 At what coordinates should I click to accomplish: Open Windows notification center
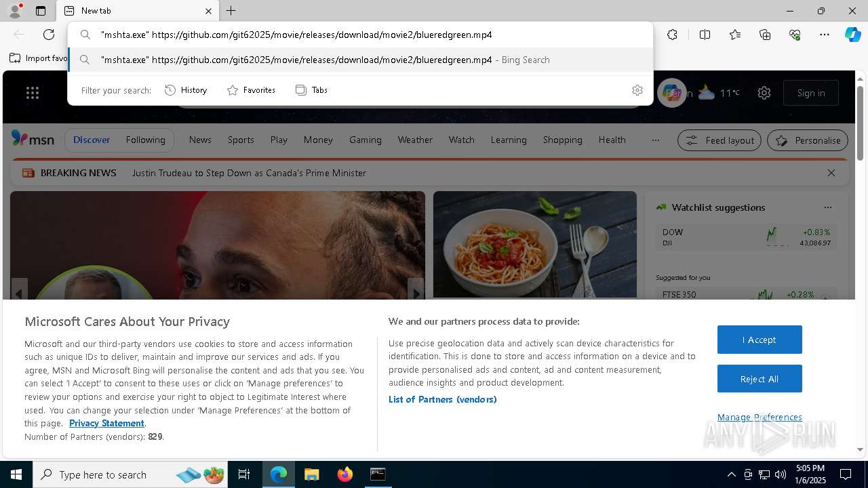pos(846,474)
